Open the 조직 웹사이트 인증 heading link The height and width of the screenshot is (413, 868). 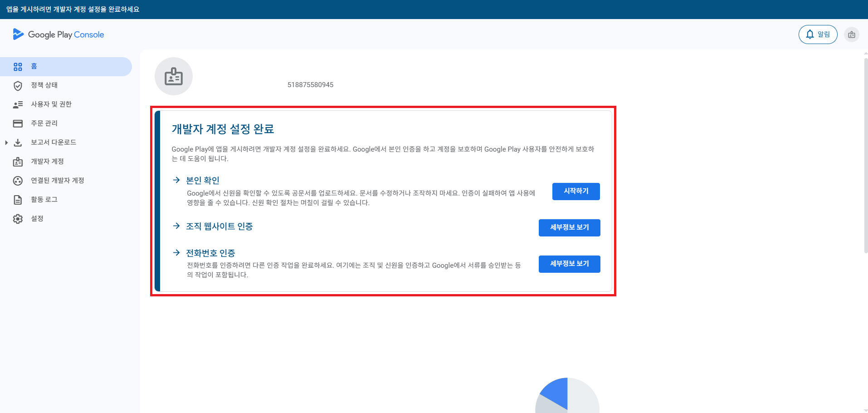click(219, 226)
